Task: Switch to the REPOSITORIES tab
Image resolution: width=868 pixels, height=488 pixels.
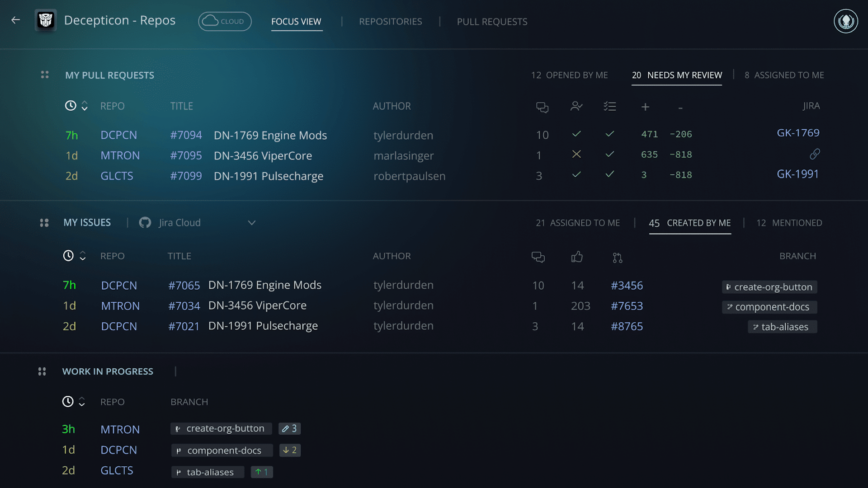Action: (x=390, y=21)
